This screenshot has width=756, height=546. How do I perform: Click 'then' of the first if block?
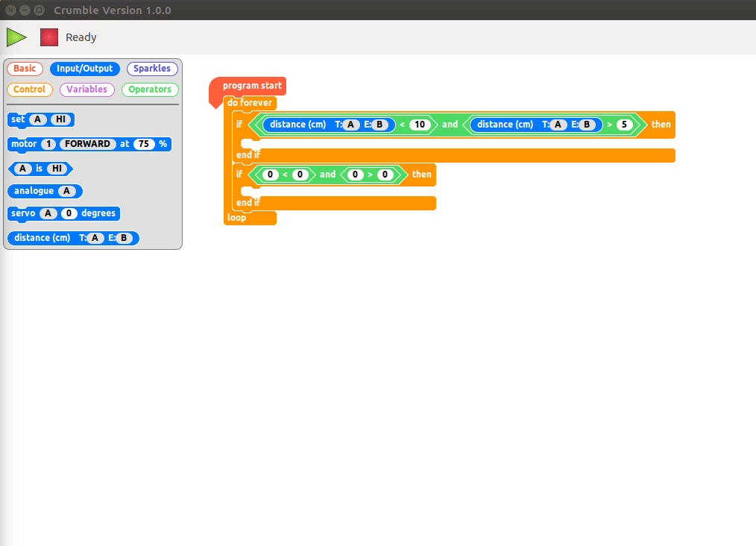661,125
